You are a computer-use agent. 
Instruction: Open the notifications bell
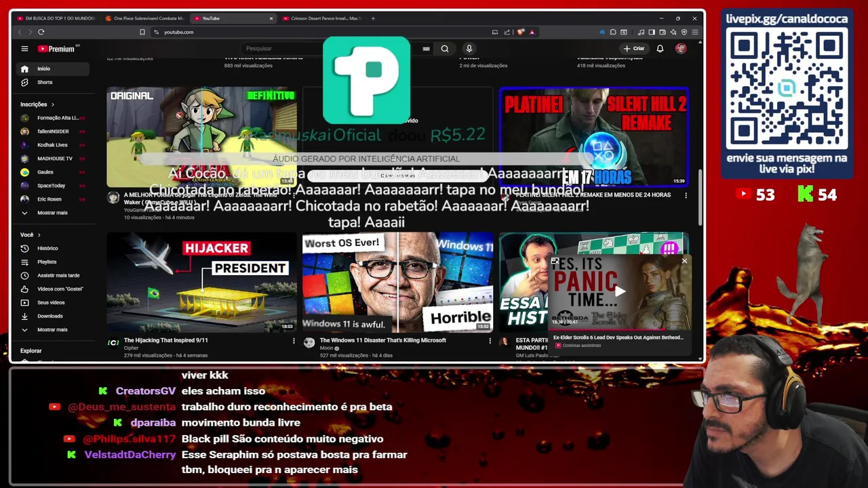pyautogui.click(x=660, y=49)
